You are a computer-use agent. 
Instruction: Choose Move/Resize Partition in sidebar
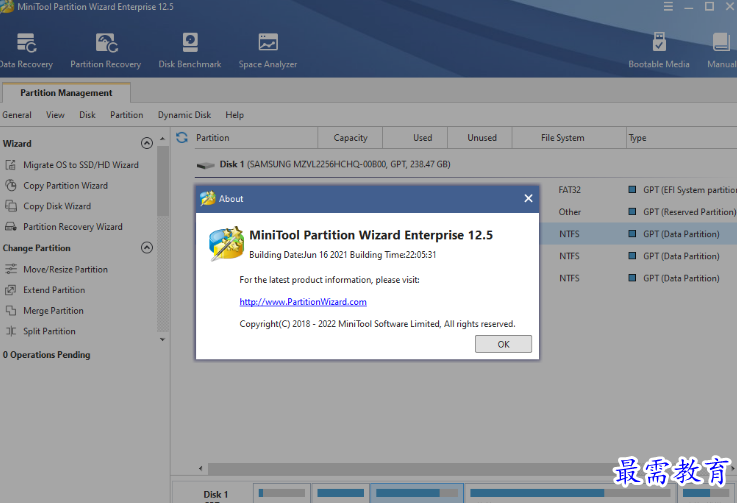tap(65, 269)
